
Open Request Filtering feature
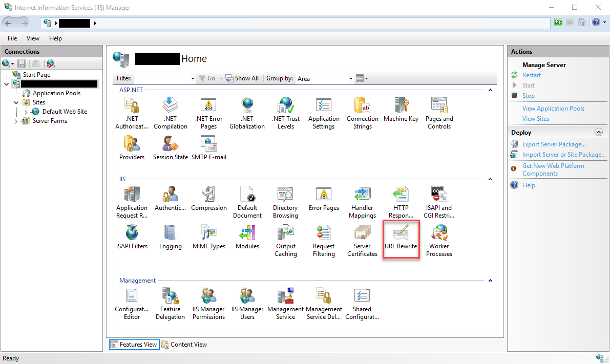(324, 241)
